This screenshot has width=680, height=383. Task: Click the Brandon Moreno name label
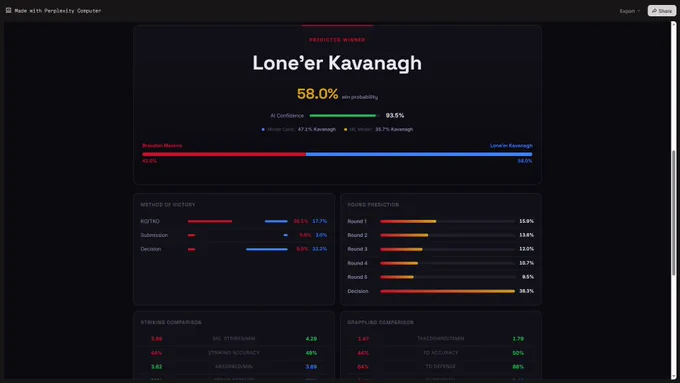(x=162, y=145)
